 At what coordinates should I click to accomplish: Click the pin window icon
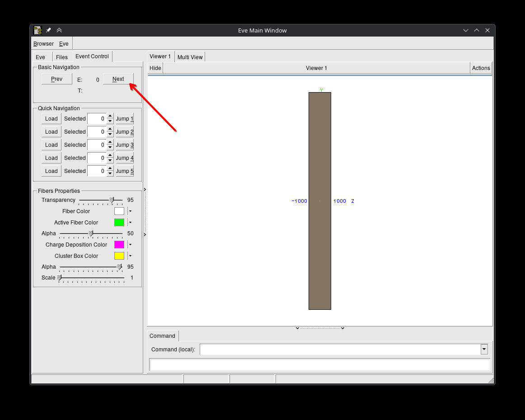(x=49, y=30)
